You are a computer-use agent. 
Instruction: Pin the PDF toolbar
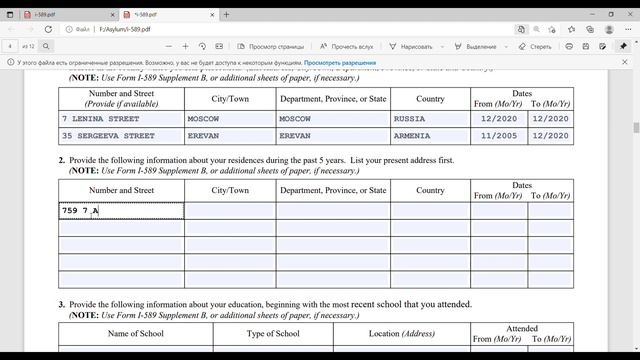(x=623, y=46)
